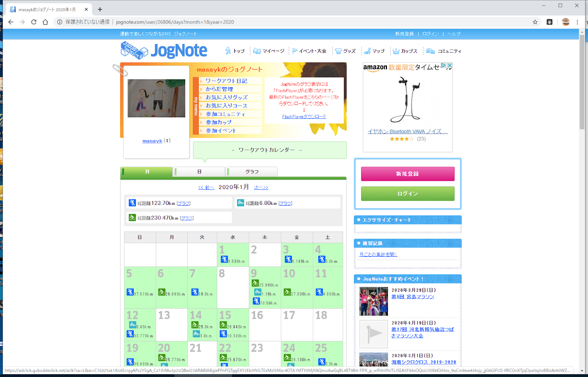Open からだ管理 from my menu
Image resolution: width=588 pixels, height=377 pixels.
(x=219, y=89)
